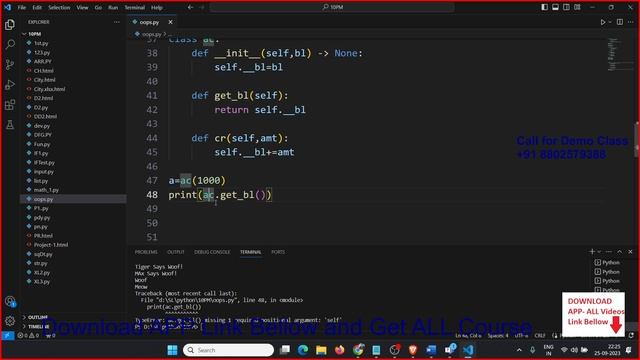The width and height of the screenshot is (640, 360).
Task: Select the first Python terminal in list
Action: tap(608, 262)
